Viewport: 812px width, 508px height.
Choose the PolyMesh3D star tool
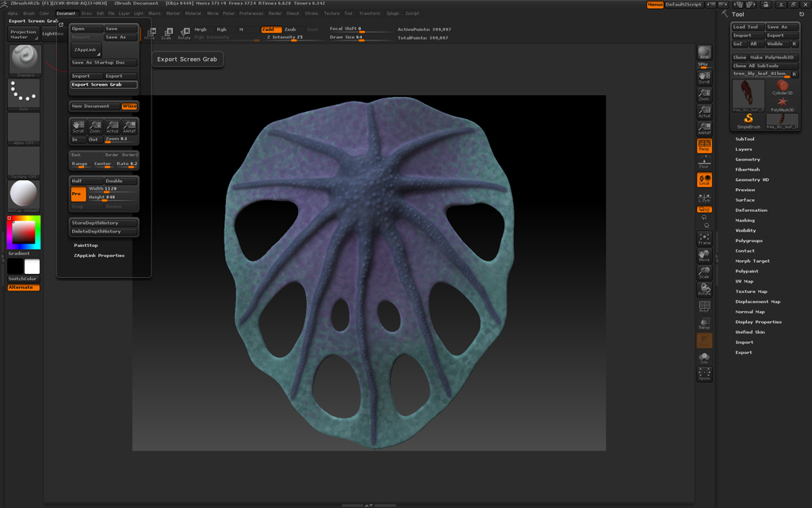(x=783, y=103)
